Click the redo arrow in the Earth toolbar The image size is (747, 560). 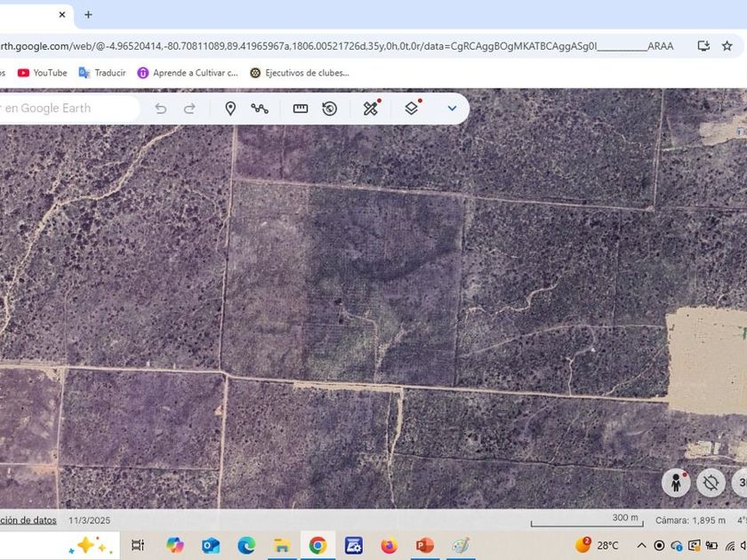pos(189,108)
